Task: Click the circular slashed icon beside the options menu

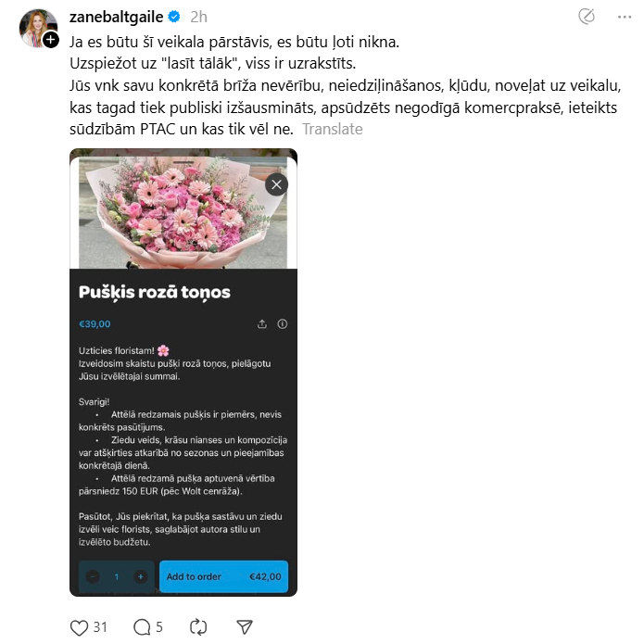Action: click(x=587, y=17)
